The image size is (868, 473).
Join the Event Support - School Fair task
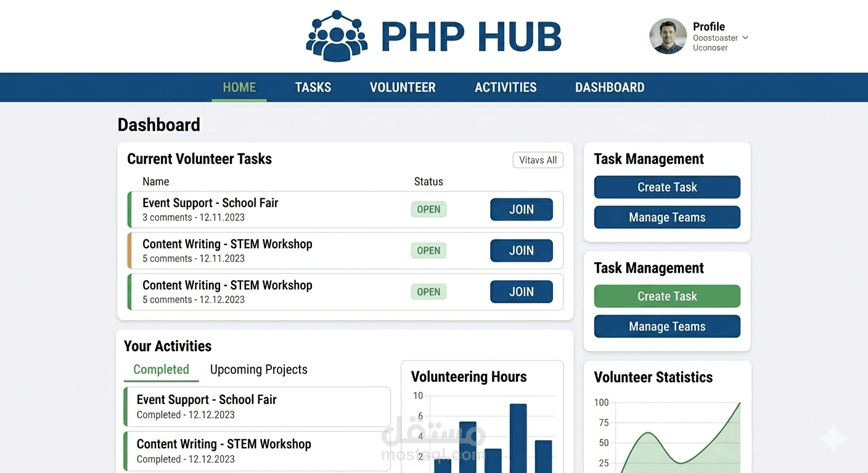[x=522, y=209]
